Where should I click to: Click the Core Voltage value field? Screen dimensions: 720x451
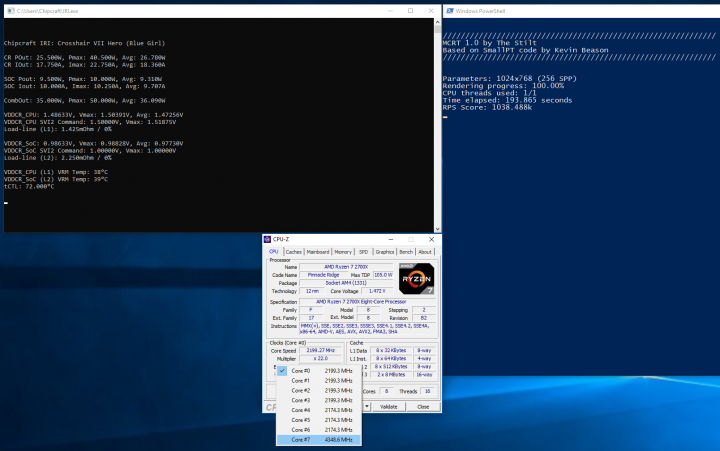(377, 291)
